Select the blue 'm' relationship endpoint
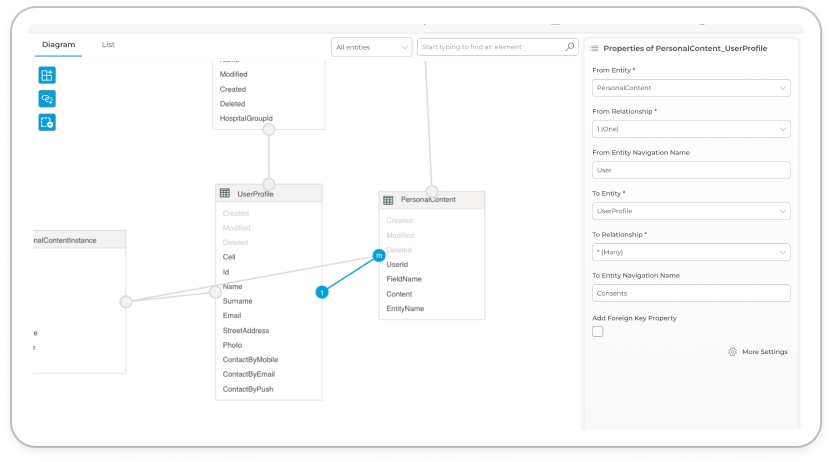Viewport: 833px width, 462px height. pyautogui.click(x=378, y=256)
